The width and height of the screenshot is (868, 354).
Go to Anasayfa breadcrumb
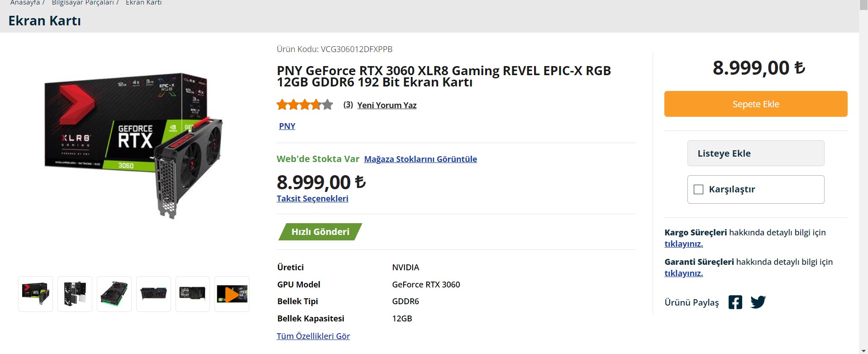pos(25,3)
